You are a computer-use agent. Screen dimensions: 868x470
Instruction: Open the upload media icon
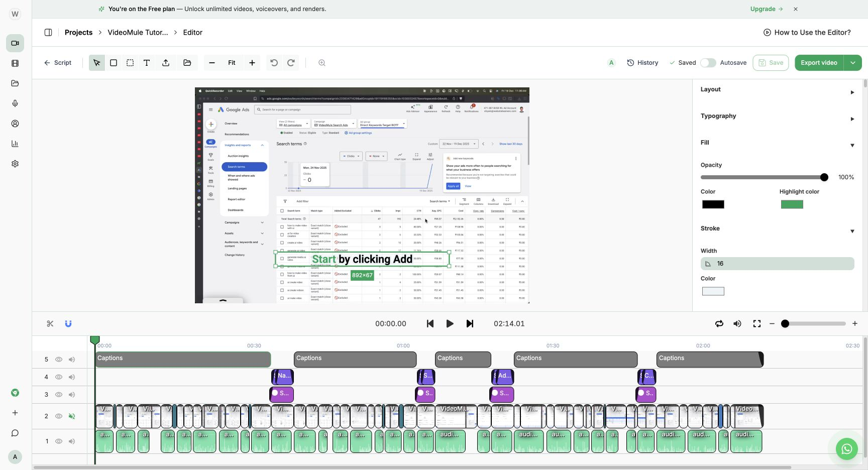pos(166,63)
